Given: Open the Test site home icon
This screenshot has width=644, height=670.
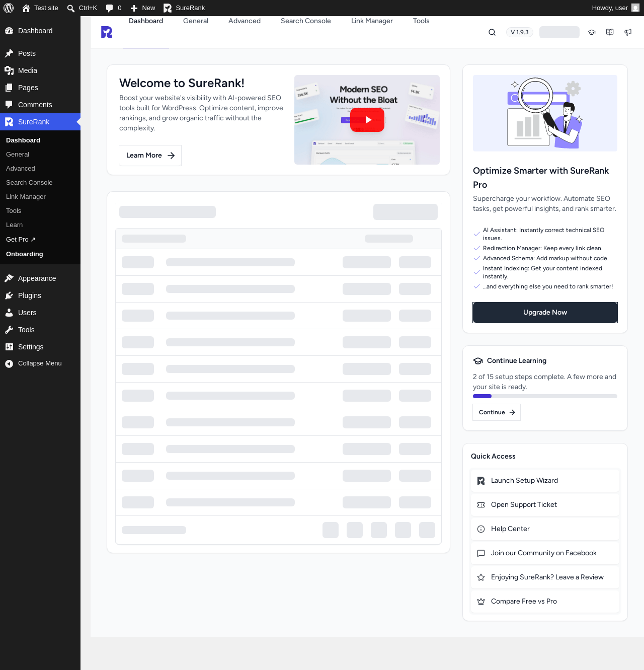Looking at the screenshot, I should (26, 8).
